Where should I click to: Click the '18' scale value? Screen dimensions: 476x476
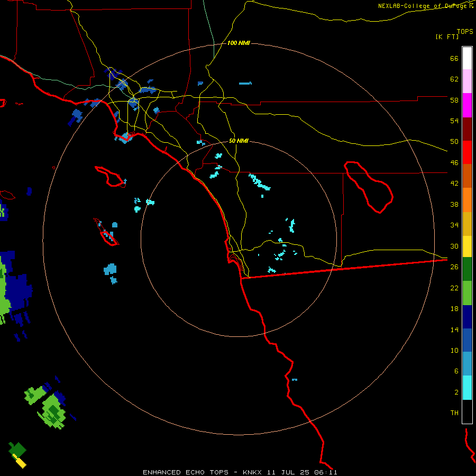pyautogui.click(x=454, y=309)
